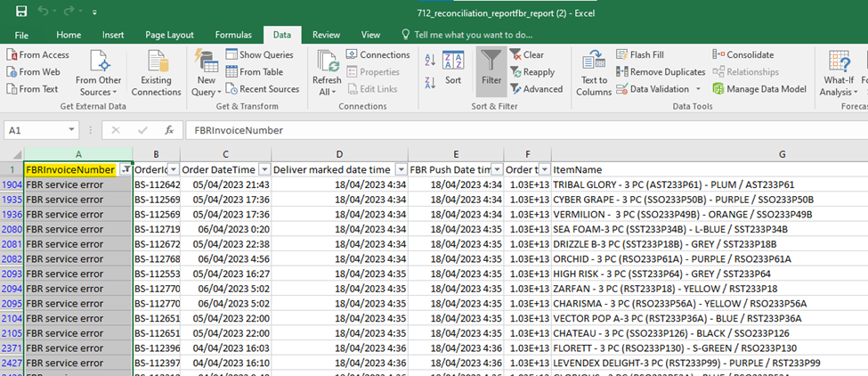Click the Save icon in title bar
The width and height of the screenshot is (868, 376).
(x=20, y=13)
